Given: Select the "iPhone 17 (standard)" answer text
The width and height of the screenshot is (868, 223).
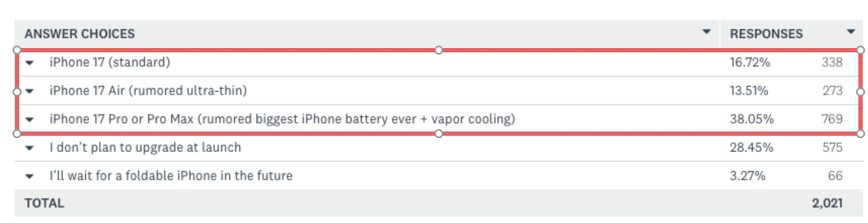Looking at the screenshot, I should pyautogui.click(x=110, y=62).
